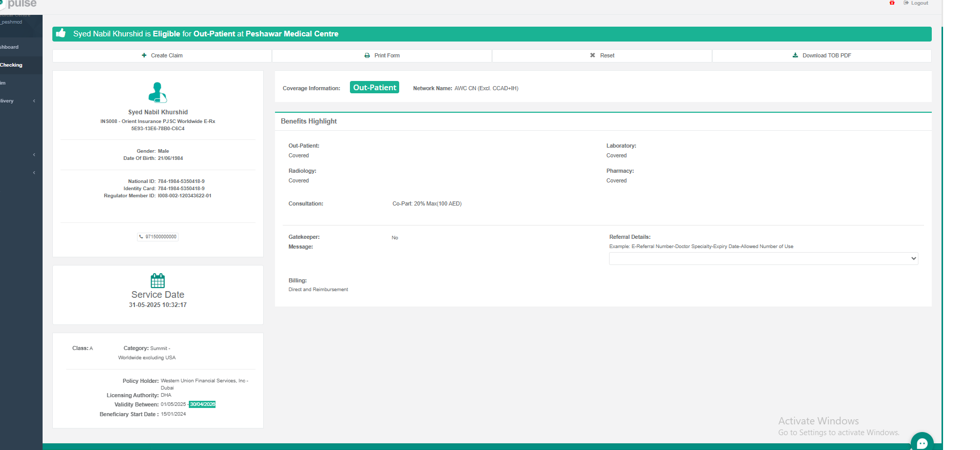Click the plus icon beside Create Claim

pos(144,55)
